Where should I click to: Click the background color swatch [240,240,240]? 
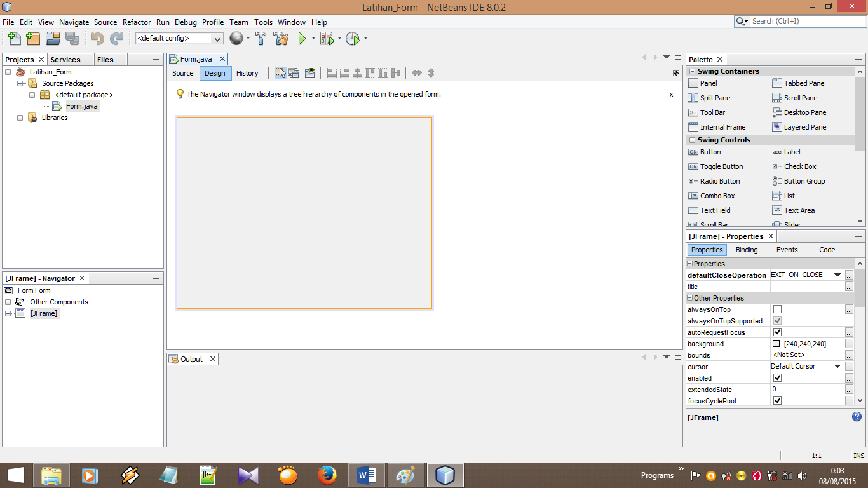click(x=776, y=343)
